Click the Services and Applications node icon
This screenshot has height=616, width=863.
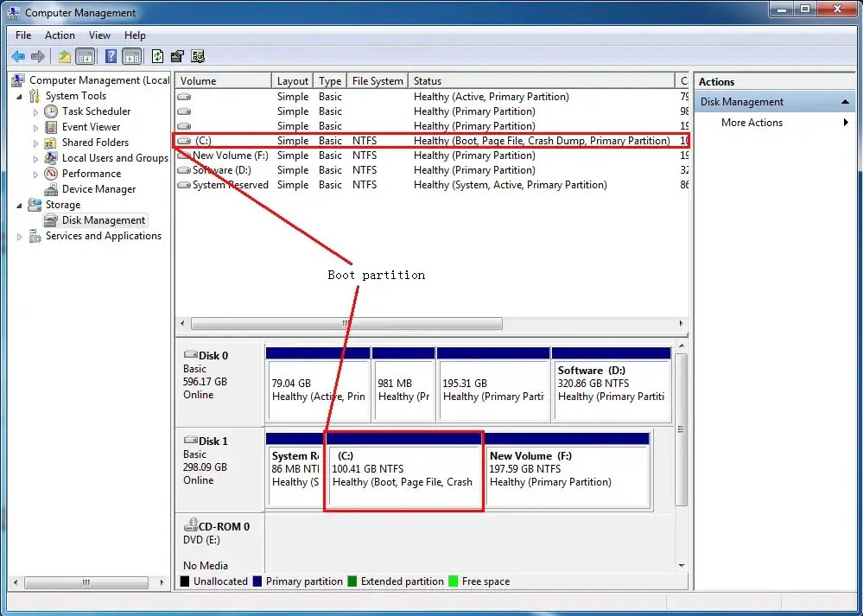35,236
